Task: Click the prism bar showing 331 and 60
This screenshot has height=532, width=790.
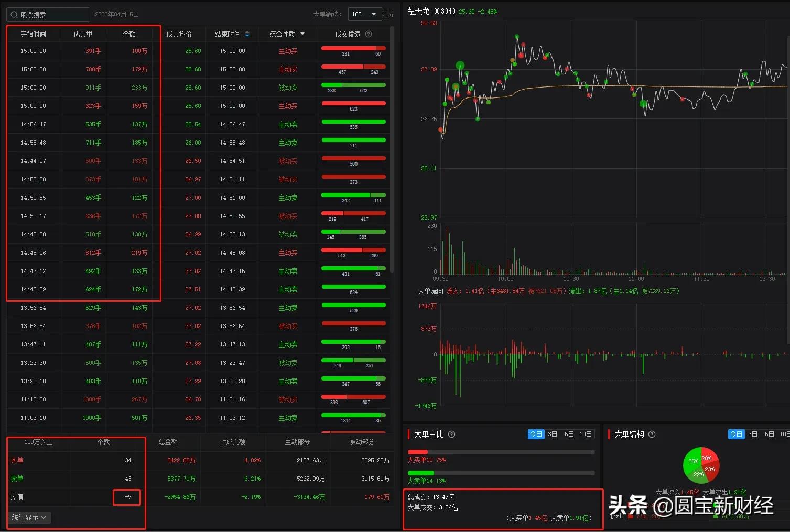Action: coord(353,48)
